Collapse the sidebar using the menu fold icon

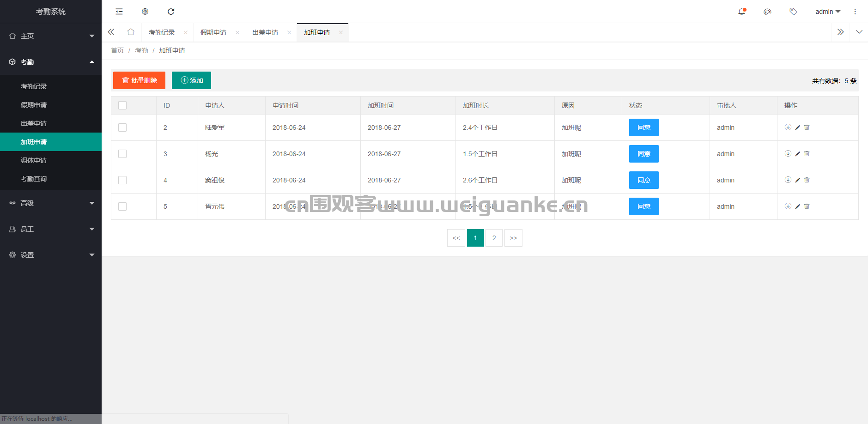[119, 12]
